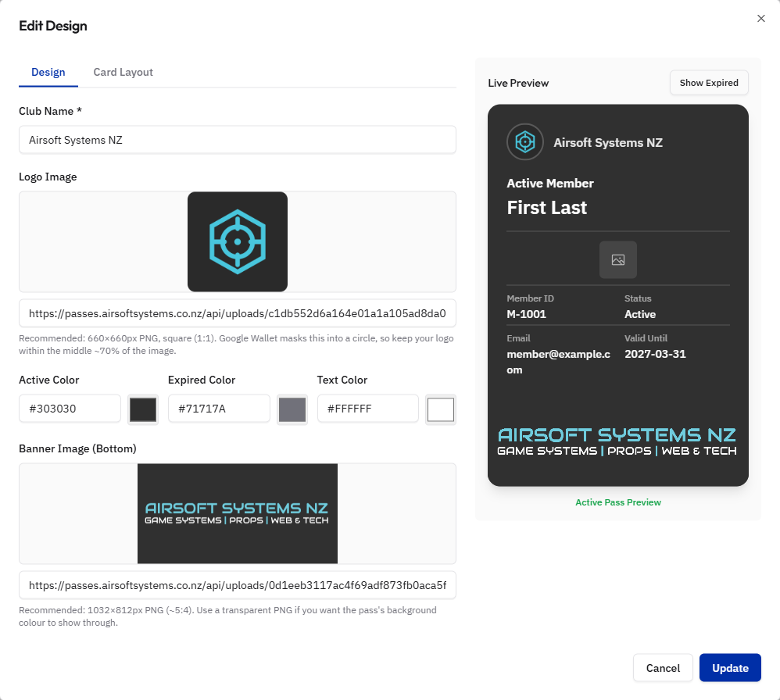780x700 pixels.
Task: Click the "Active Member" text in preview
Action: [550, 184]
